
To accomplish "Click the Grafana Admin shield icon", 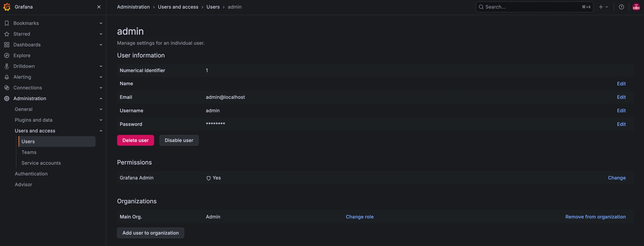I will (x=209, y=178).
